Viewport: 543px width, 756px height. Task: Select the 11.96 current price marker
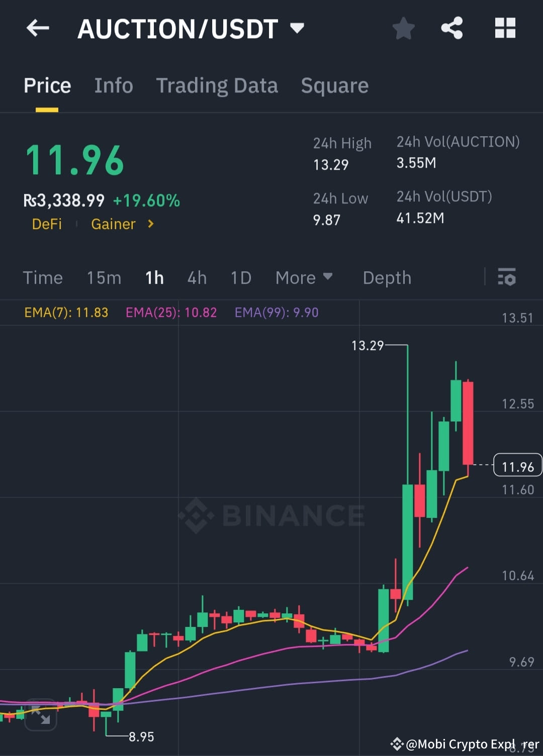(x=517, y=466)
